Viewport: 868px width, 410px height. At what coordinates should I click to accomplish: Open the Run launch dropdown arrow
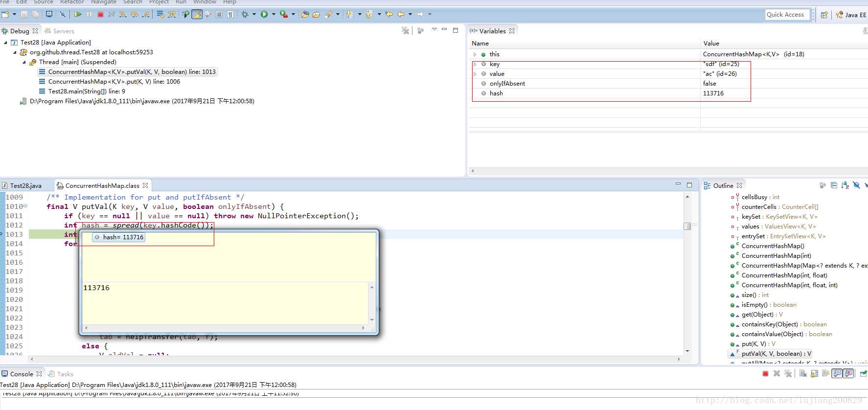[x=274, y=14]
